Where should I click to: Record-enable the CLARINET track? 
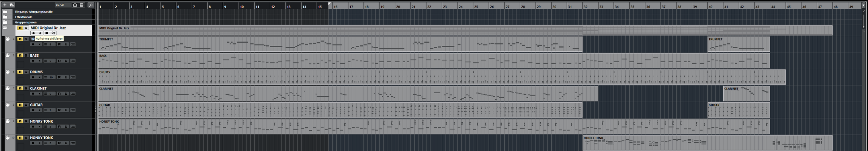tap(33, 94)
